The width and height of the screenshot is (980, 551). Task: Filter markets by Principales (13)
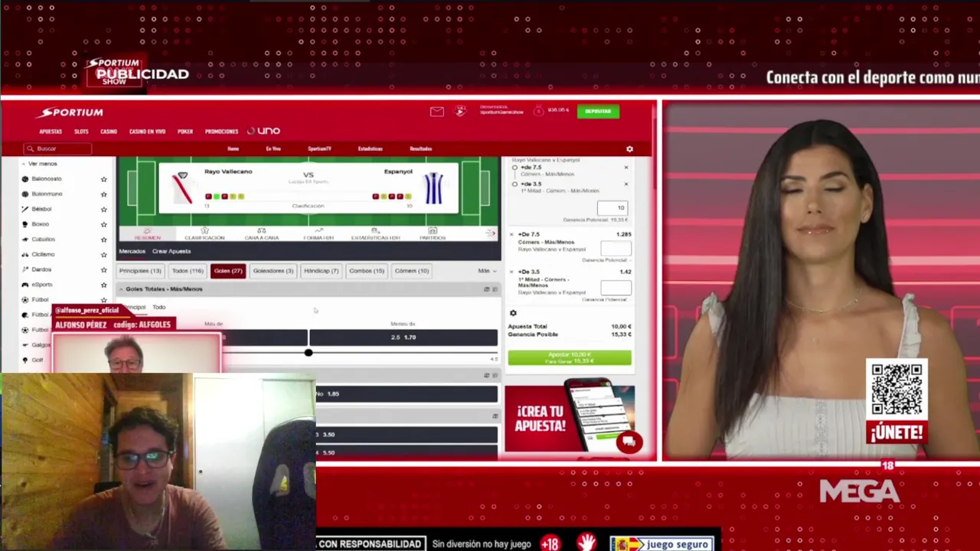(140, 271)
